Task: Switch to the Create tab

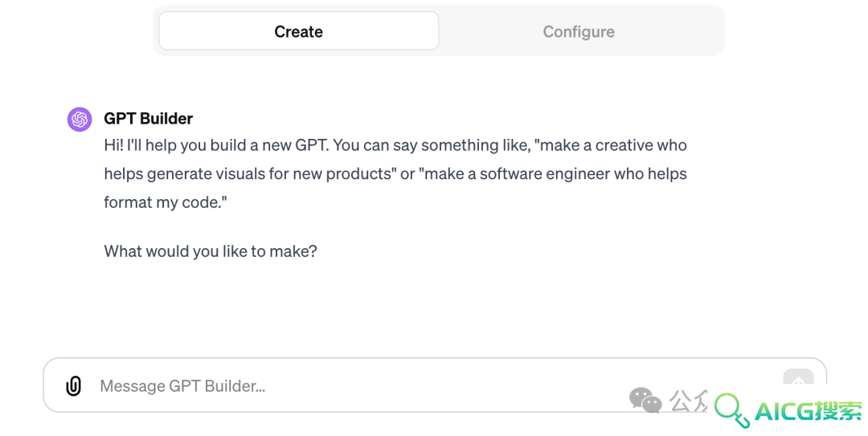Action: [299, 31]
